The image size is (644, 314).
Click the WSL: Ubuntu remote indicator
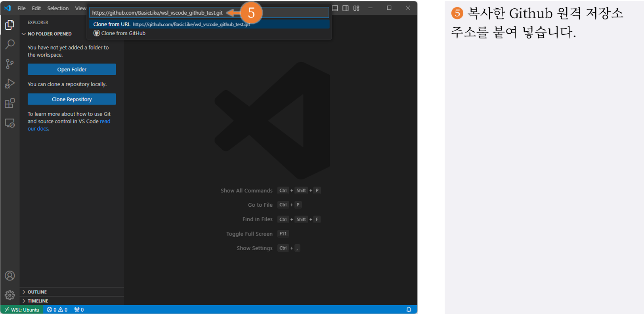pos(22,310)
